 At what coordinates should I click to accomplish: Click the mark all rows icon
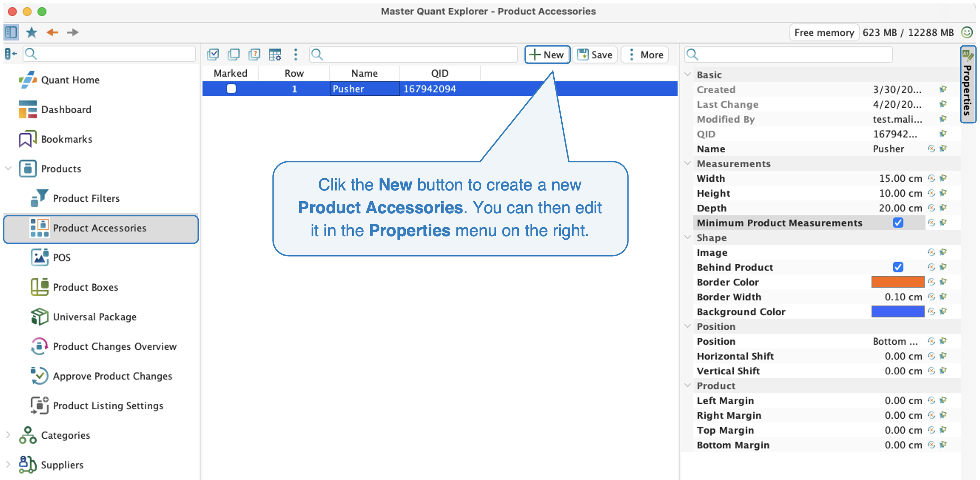(213, 54)
